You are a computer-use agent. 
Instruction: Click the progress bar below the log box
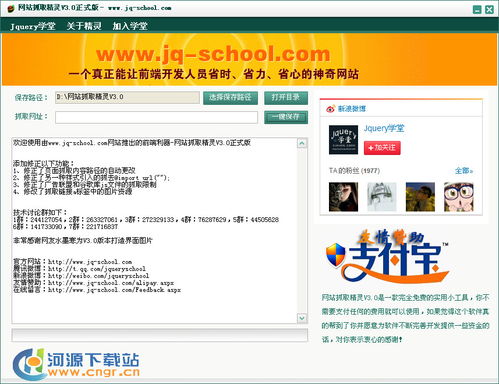click(160, 335)
